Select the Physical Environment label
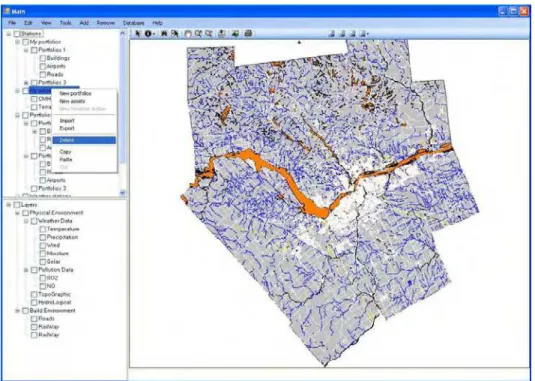The width and height of the screenshot is (535, 381). point(56,213)
